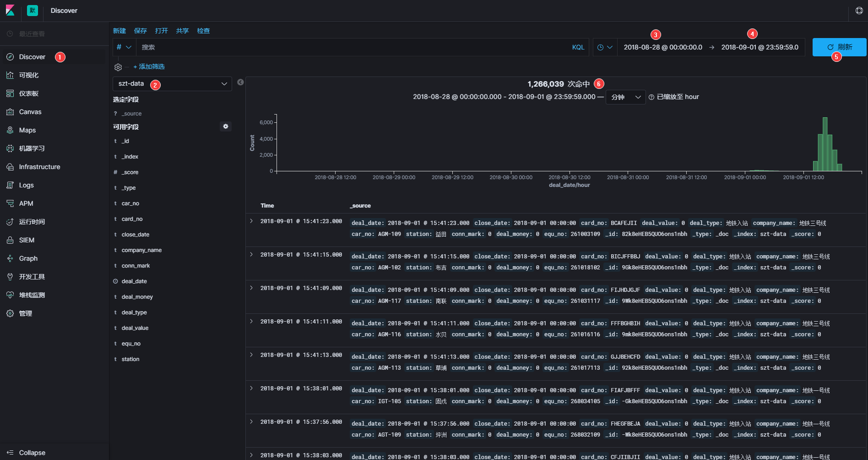The width and height of the screenshot is (868, 460).
Task: Click the tallest histogram bar
Action: coord(825,144)
